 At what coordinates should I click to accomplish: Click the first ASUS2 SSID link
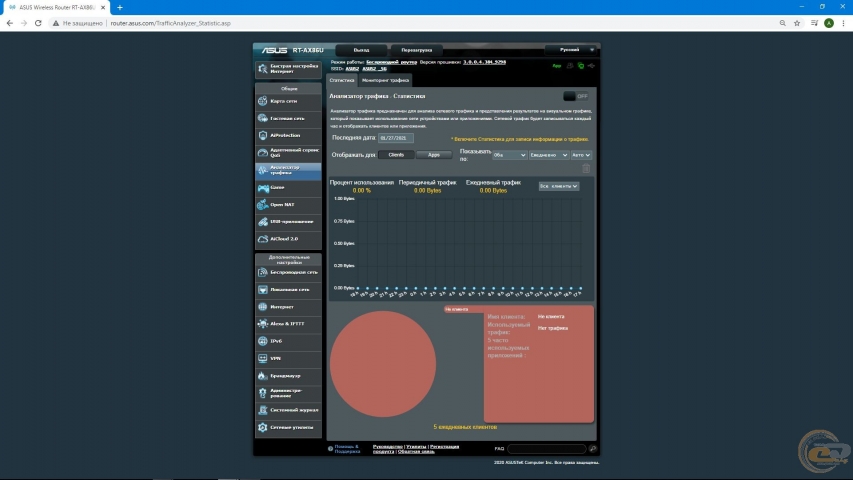point(352,69)
